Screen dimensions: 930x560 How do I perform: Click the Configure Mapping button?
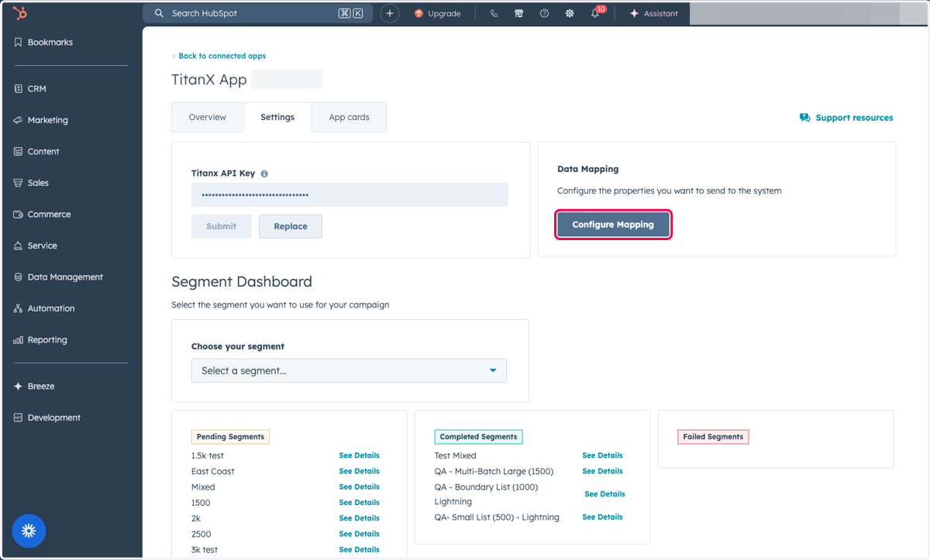coord(613,225)
